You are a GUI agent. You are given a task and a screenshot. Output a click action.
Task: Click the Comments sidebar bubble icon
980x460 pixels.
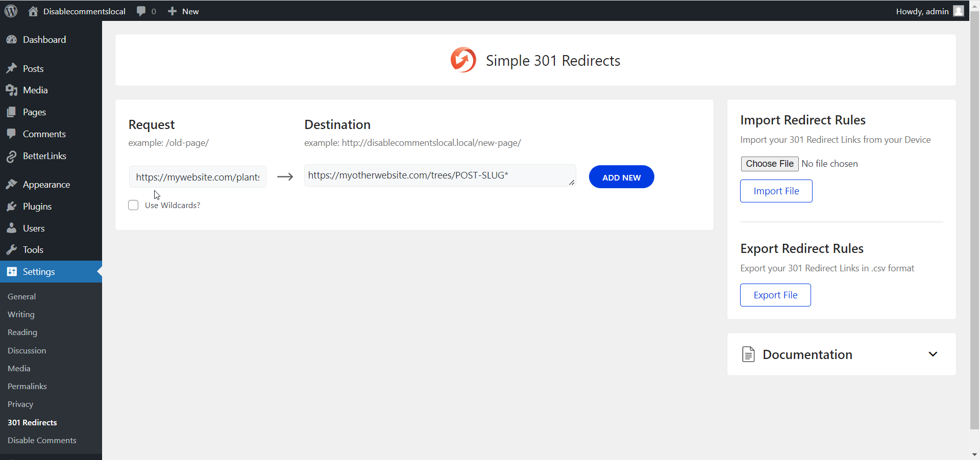pos(12,134)
